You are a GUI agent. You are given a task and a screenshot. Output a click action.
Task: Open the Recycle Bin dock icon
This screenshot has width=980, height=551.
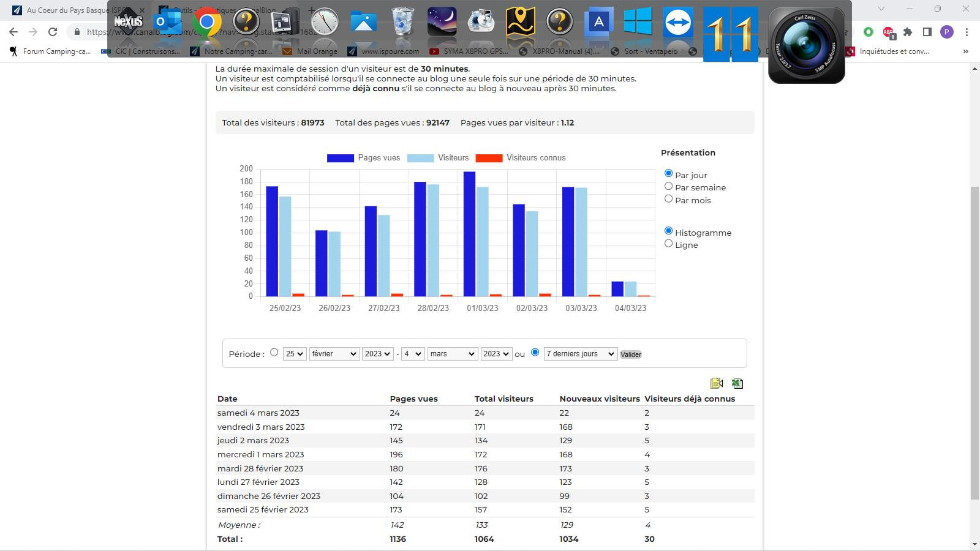click(402, 22)
